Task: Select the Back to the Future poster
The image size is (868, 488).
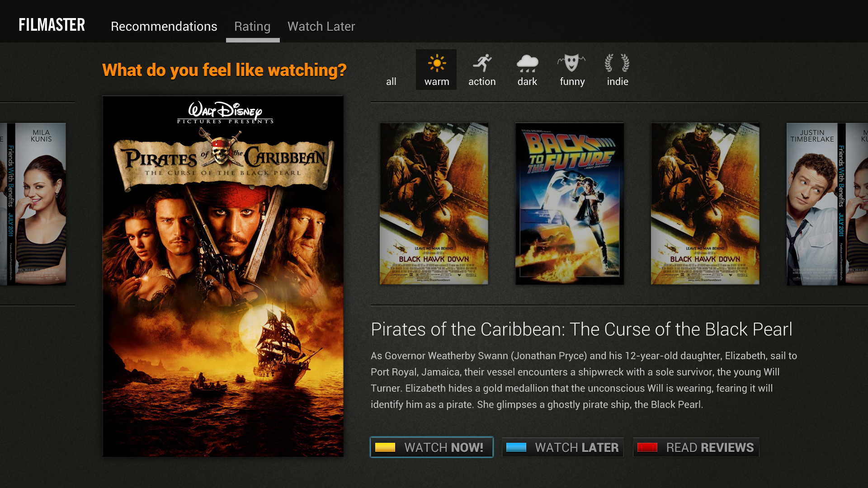Action: (x=570, y=204)
